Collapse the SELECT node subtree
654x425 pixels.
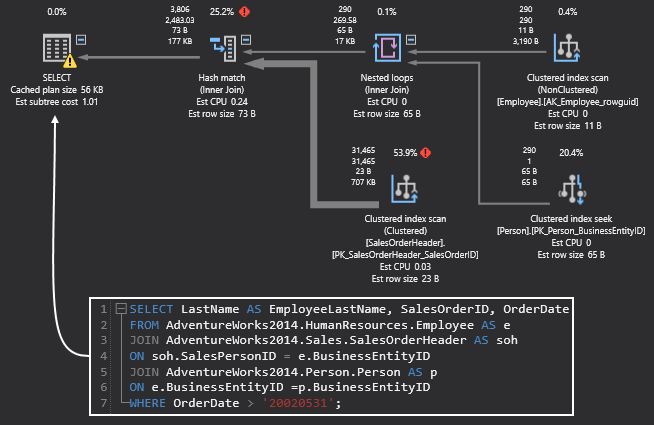(x=80, y=40)
